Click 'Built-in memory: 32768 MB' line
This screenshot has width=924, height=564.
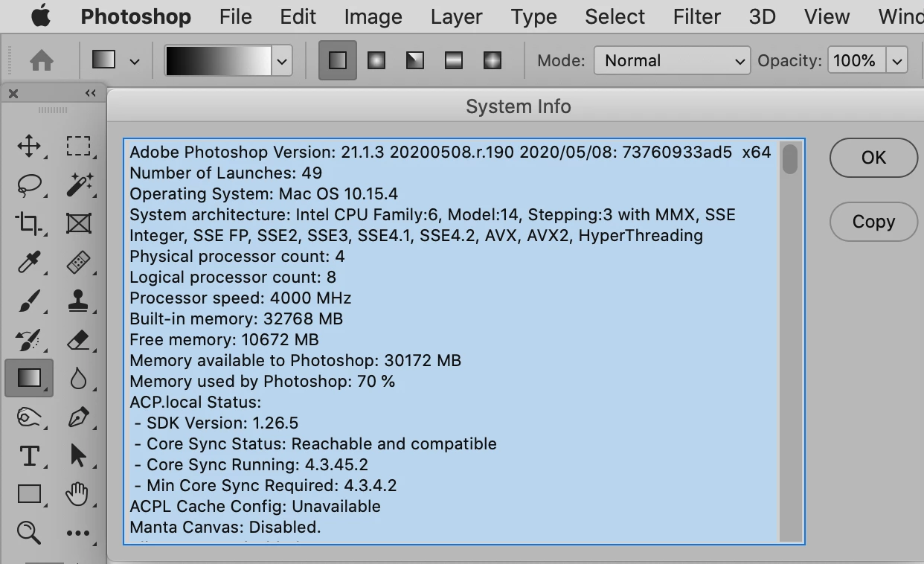236,319
